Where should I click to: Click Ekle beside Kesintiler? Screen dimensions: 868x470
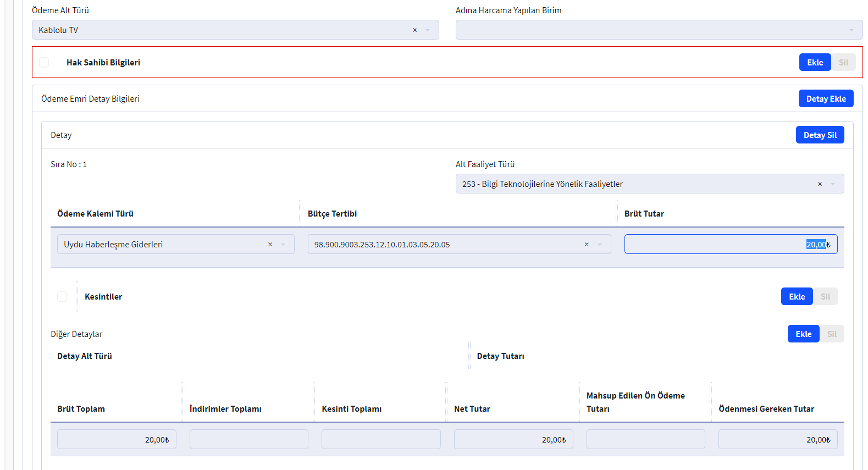coord(797,297)
